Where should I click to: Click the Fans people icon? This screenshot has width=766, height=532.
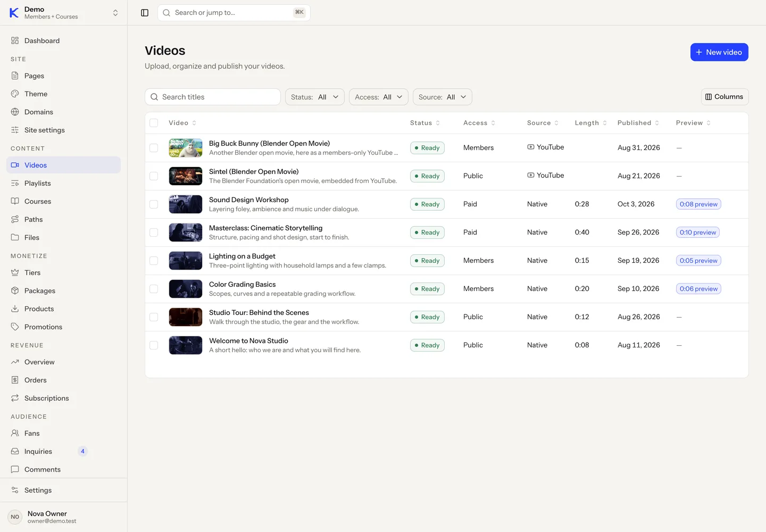point(15,433)
